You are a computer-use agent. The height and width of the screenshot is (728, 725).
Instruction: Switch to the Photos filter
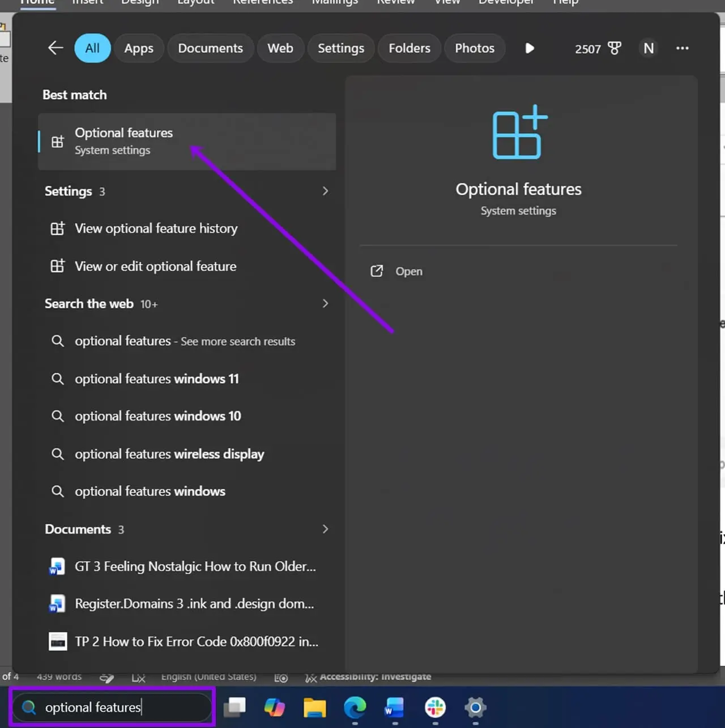(475, 48)
